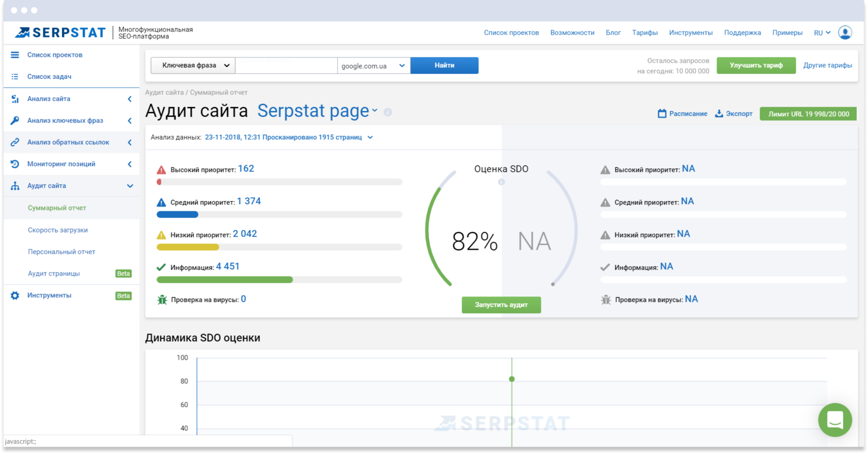
Task: Open Тарифы in top navigation
Action: click(645, 33)
